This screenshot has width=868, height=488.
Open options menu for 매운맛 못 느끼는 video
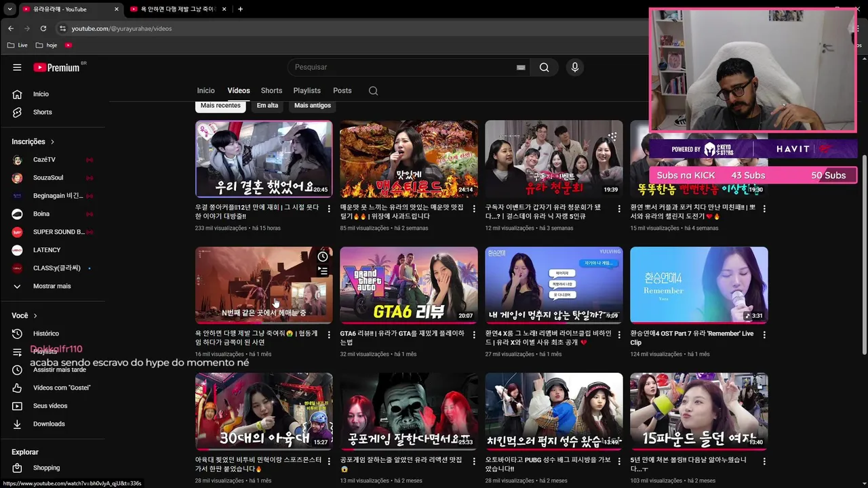point(474,209)
